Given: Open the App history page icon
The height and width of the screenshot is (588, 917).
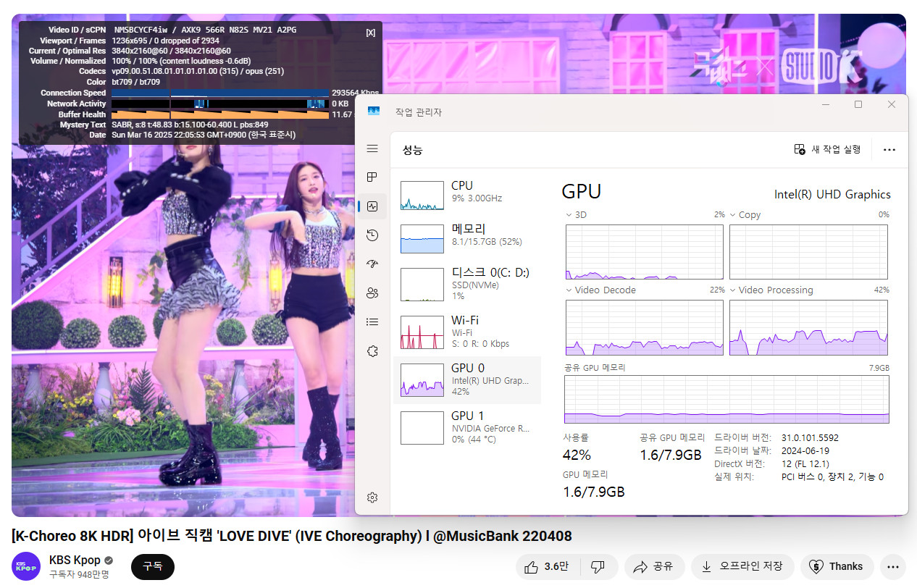Looking at the screenshot, I should point(372,235).
